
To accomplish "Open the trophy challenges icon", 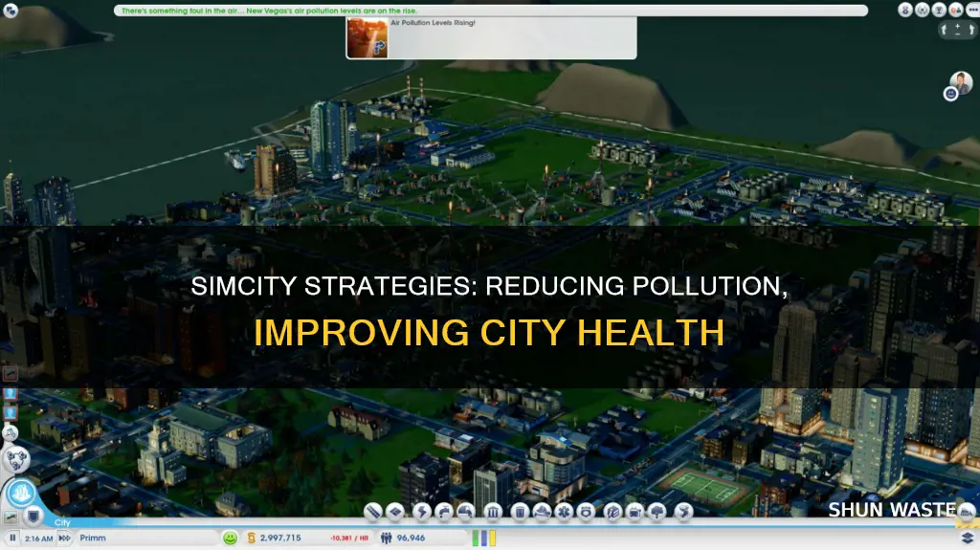I will 939,10.
